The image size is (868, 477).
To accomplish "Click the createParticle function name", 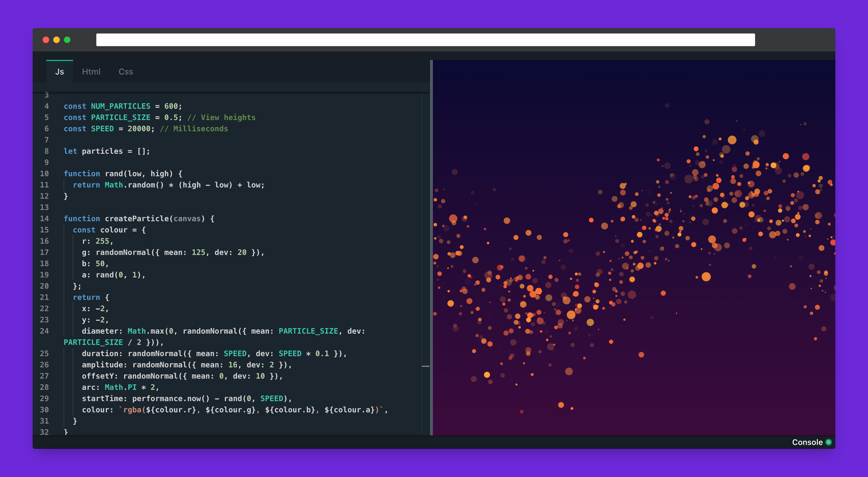I will [x=137, y=218].
